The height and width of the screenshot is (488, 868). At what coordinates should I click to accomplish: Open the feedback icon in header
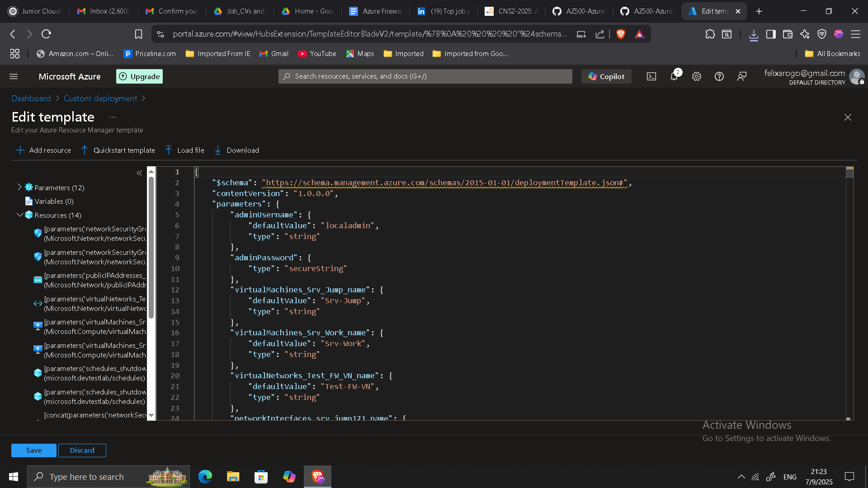(x=741, y=76)
